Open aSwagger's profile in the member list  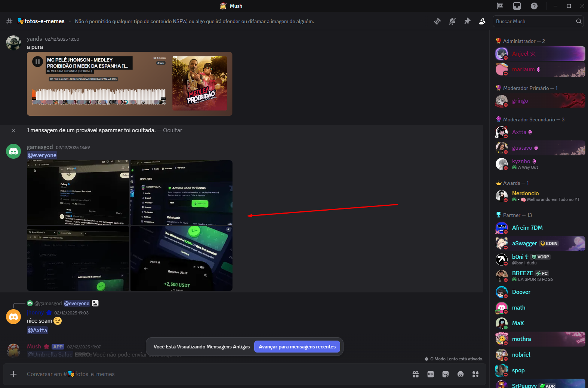point(540,243)
